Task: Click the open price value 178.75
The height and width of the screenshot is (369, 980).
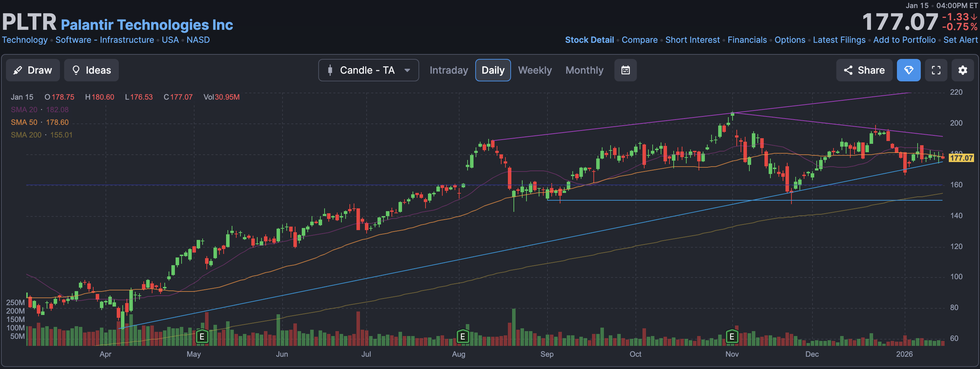Action: [63, 97]
